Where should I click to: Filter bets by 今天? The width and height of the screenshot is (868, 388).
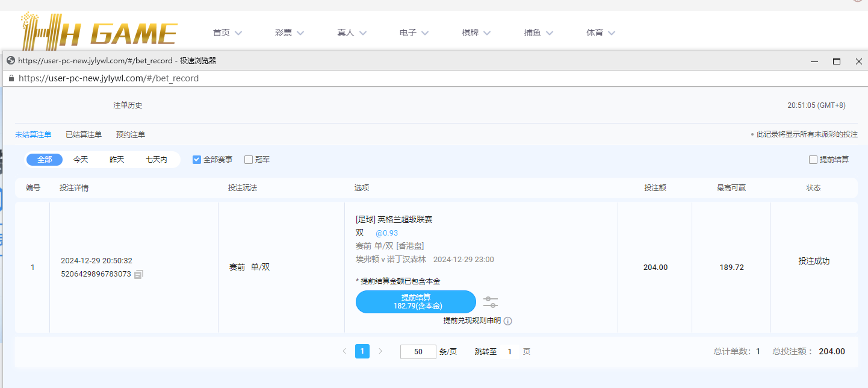click(81, 160)
